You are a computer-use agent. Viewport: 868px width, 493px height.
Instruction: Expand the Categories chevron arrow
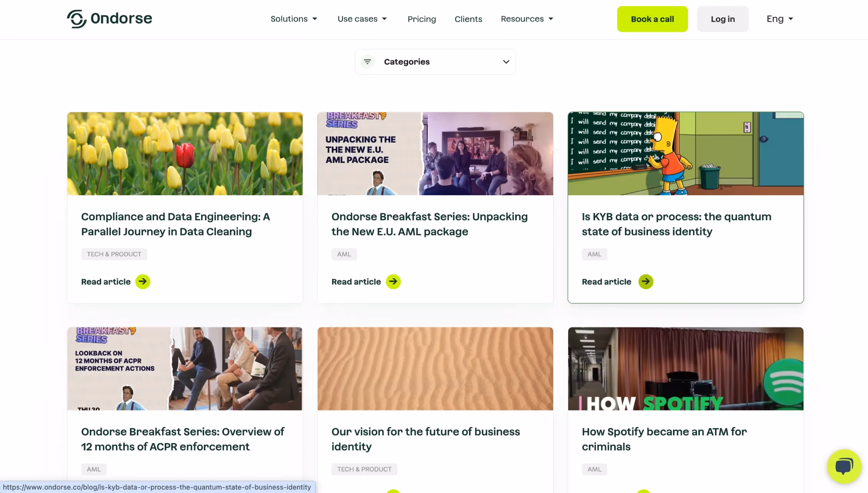coord(506,62)
